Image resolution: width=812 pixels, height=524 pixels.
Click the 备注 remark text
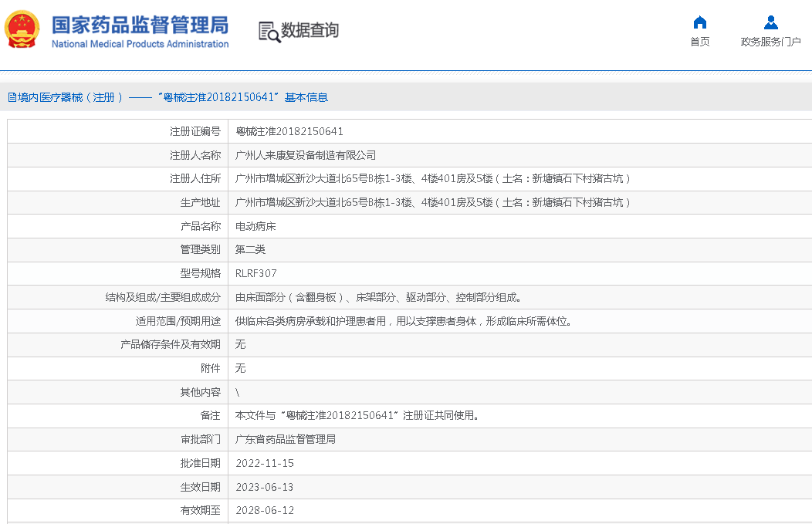pyautogui.click(x=357, y=415)
